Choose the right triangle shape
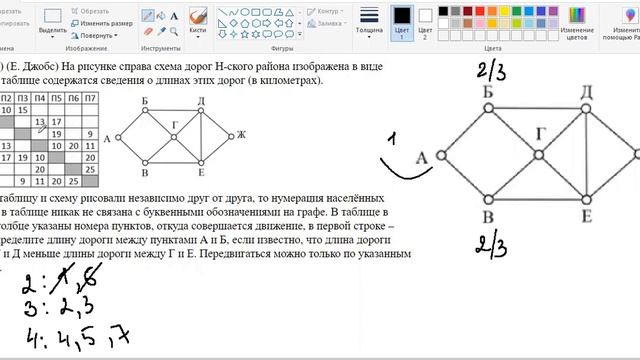This screenshot has height=360, width=640. pos(222,23)
